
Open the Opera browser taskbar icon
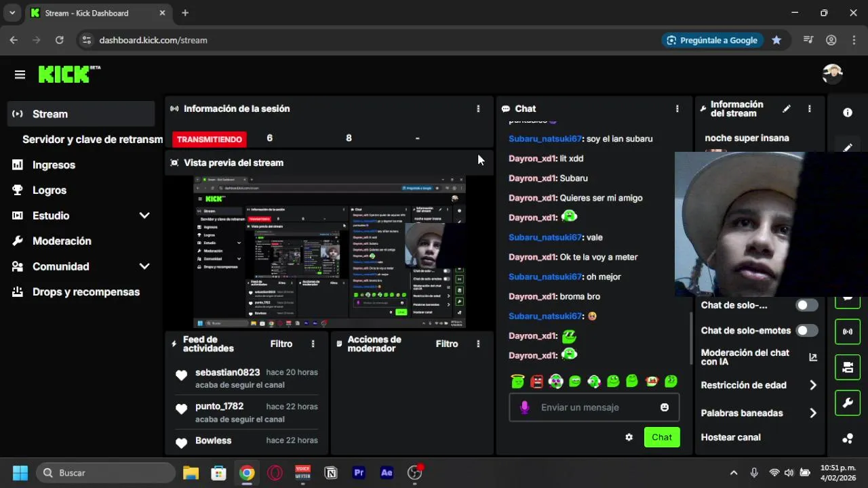point(275,472)
